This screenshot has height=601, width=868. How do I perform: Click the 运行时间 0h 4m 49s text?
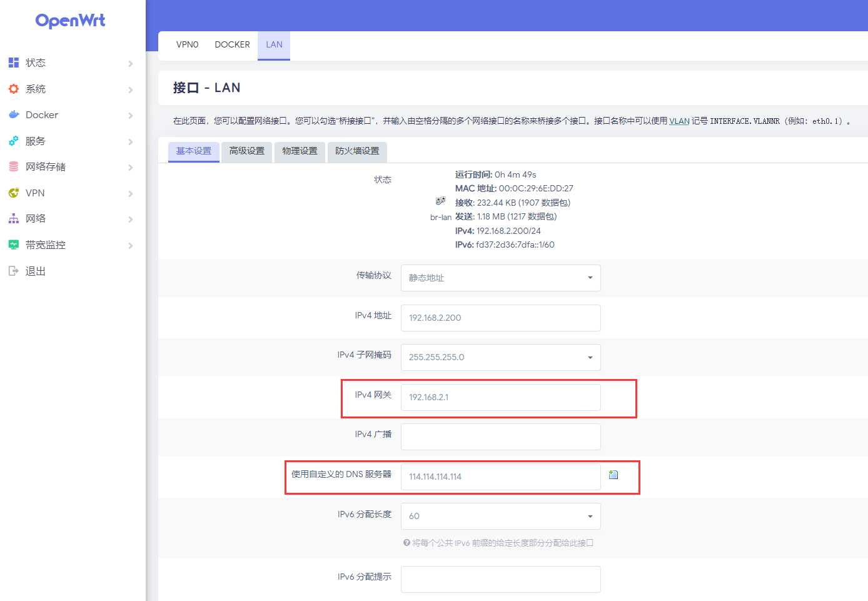(495, 174)
